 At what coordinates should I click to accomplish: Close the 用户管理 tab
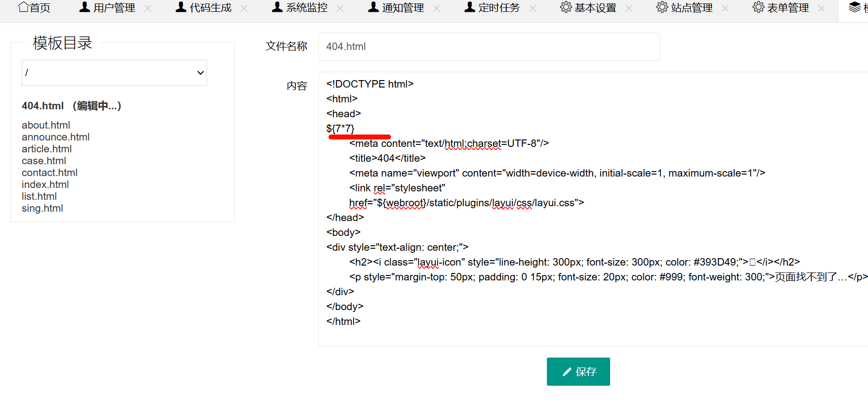[148, 8]
